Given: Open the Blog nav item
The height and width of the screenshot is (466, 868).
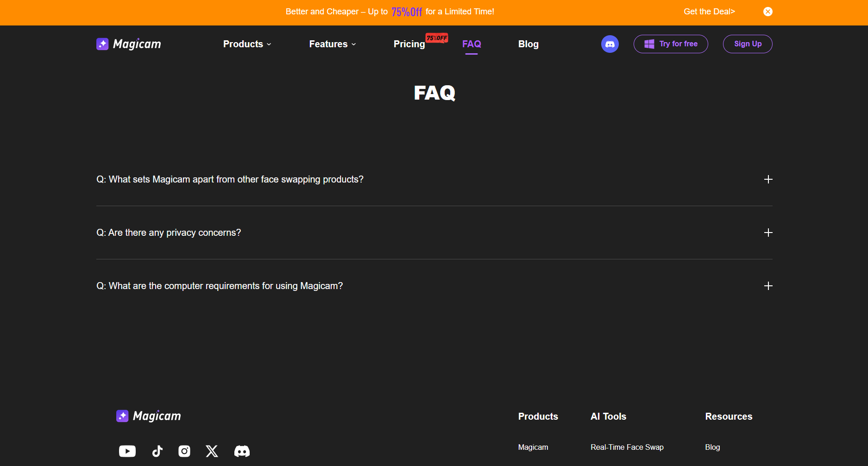Looking at the screenshot, I should (528, 44).
